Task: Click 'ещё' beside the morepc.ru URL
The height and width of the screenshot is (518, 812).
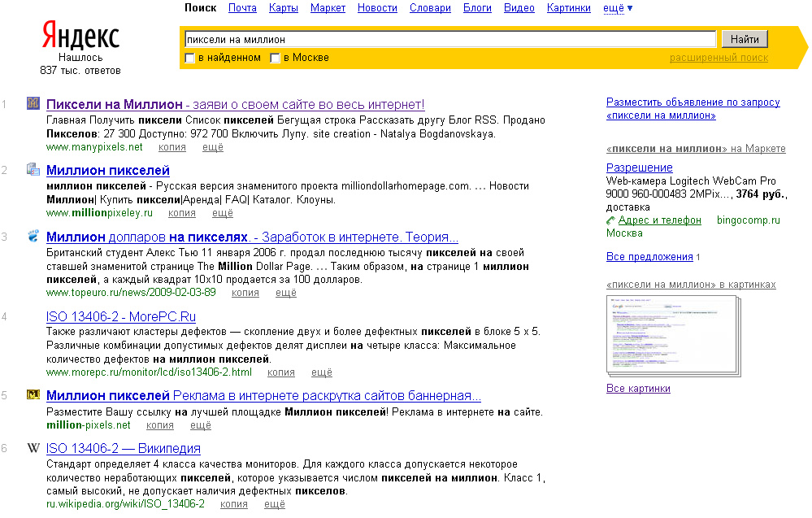Action: (322, 372)
